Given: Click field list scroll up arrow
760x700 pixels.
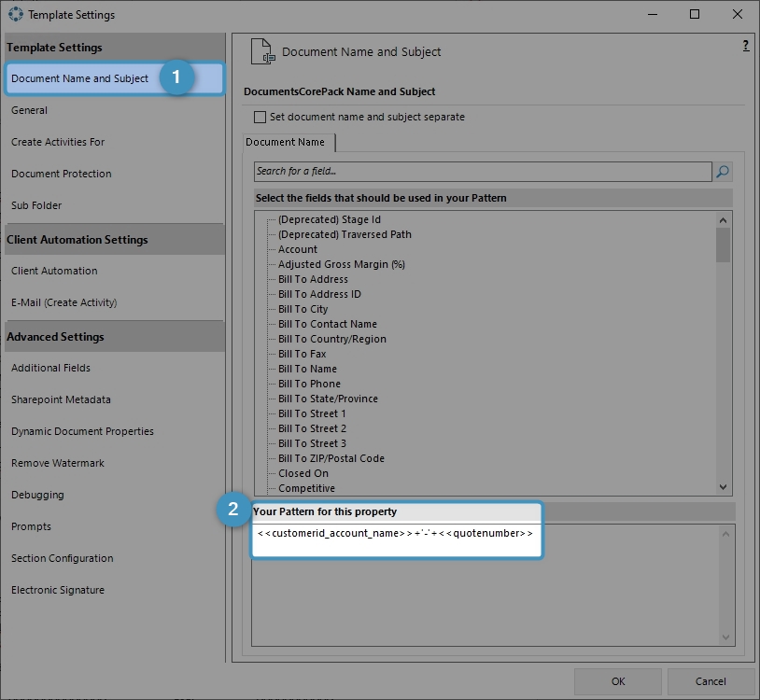Looking at the screenshot, I should coord(723,220).
